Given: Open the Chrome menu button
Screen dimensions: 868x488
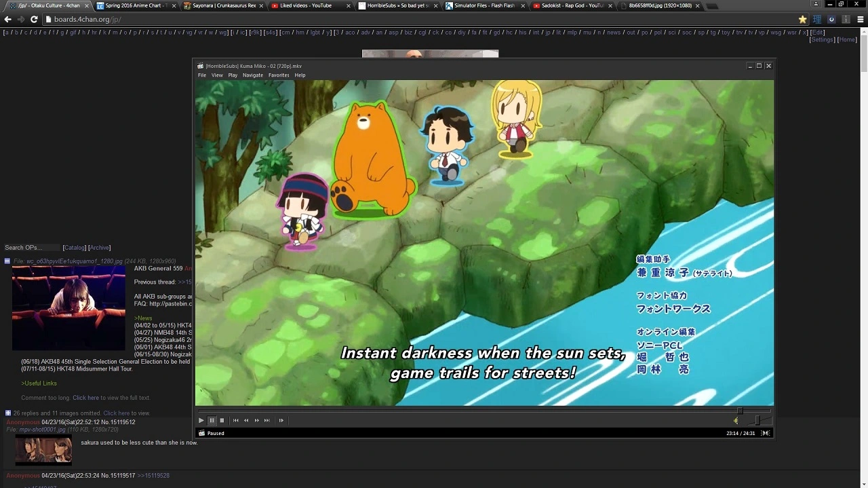Looking at the screenshot, I should pyautogui.click(x=861, y=20).
